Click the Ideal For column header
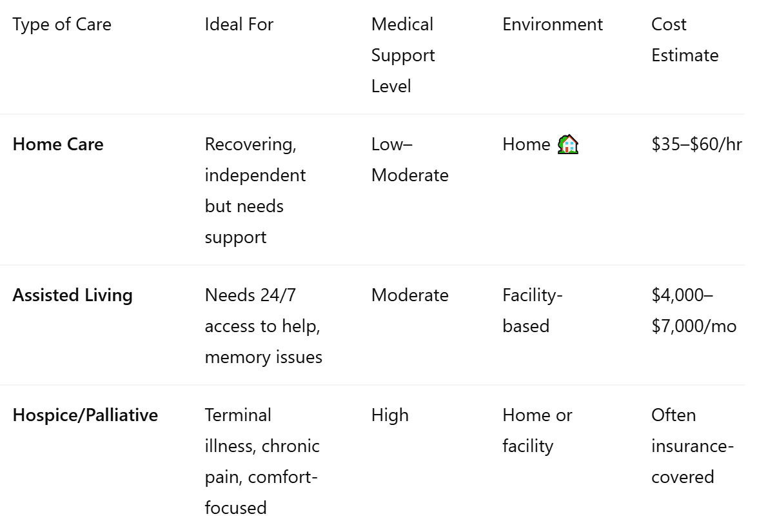The height and width of the screenshot is (532, 777). (239, 25)
